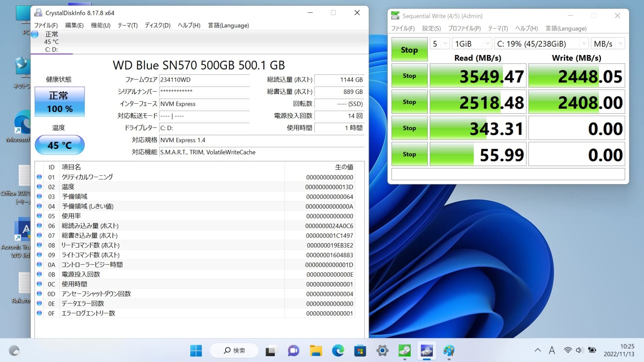Expand the test count dropdown showing 5
The width and height of the screenshot is (644, 362).
pyautogui.click(x=439, y=44)
